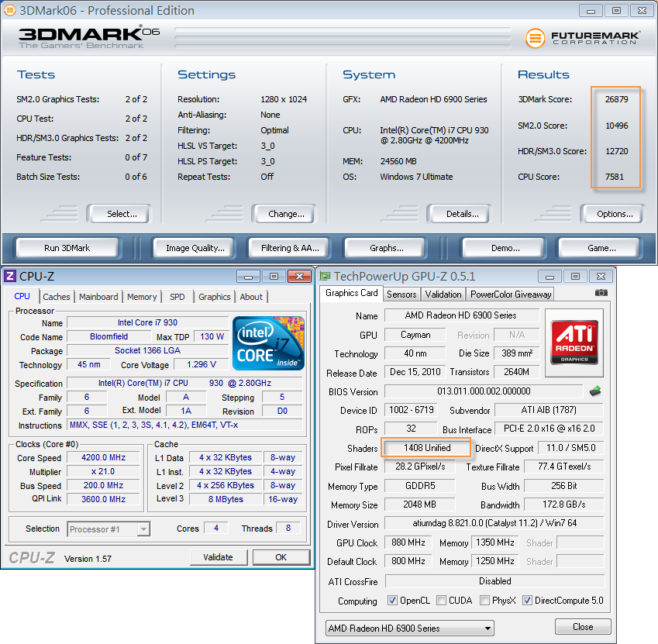The width and height of the screenshot is (658, 644).
Task: Click OK in CPU-Z
Action: (281, 557)
